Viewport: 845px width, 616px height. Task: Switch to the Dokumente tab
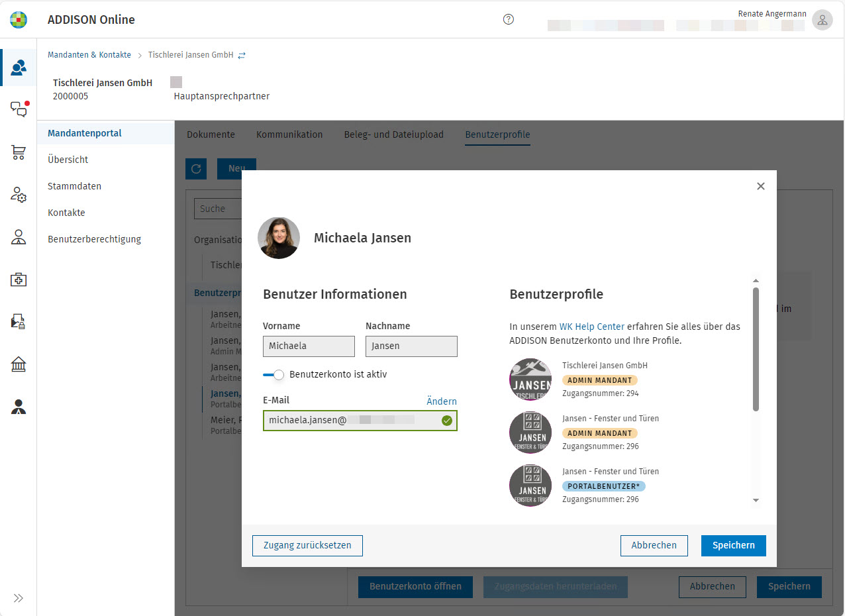[211, 134]
